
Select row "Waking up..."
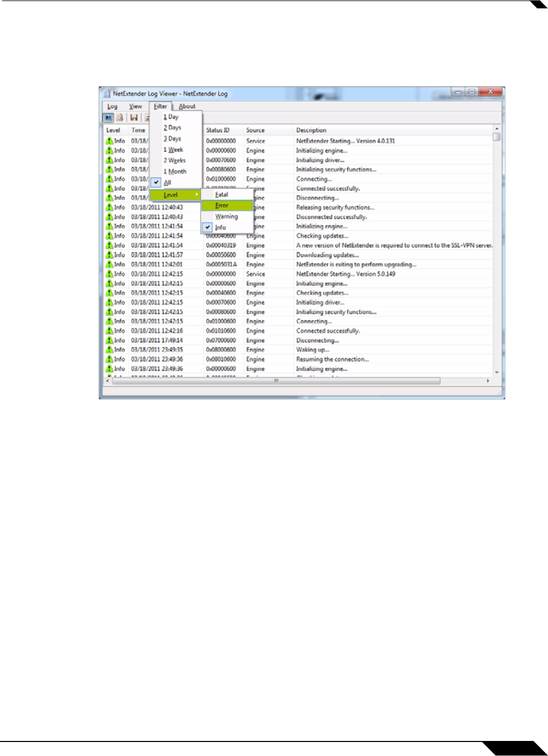298,350
